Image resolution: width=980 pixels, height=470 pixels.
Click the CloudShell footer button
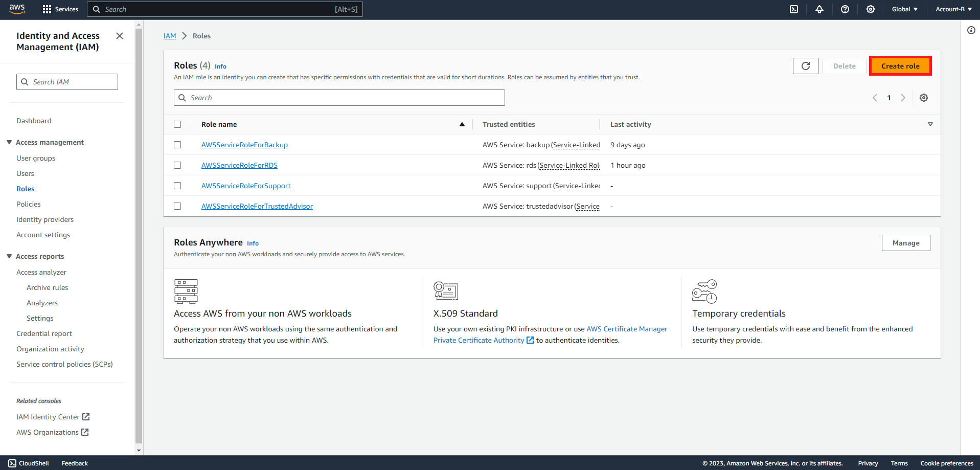pos(29,463)
